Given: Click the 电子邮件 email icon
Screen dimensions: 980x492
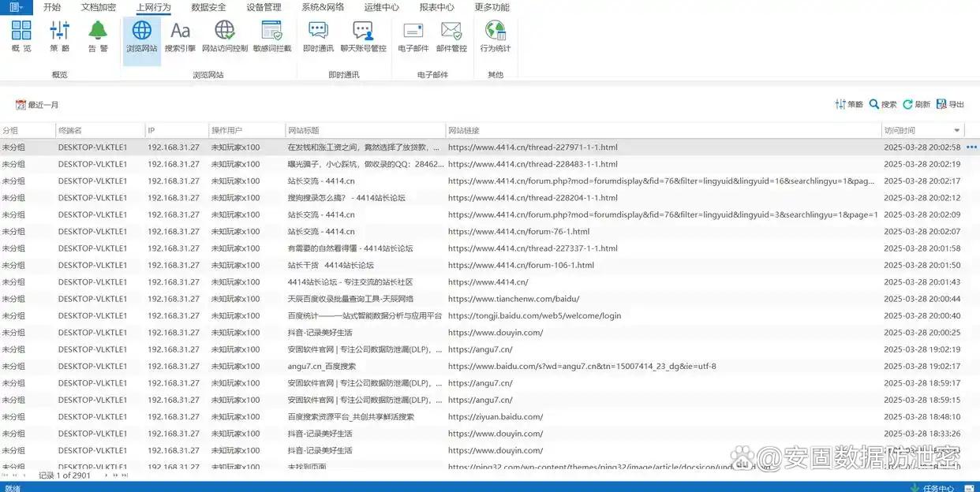Looking at the screenshot, I should coord(413,36).
